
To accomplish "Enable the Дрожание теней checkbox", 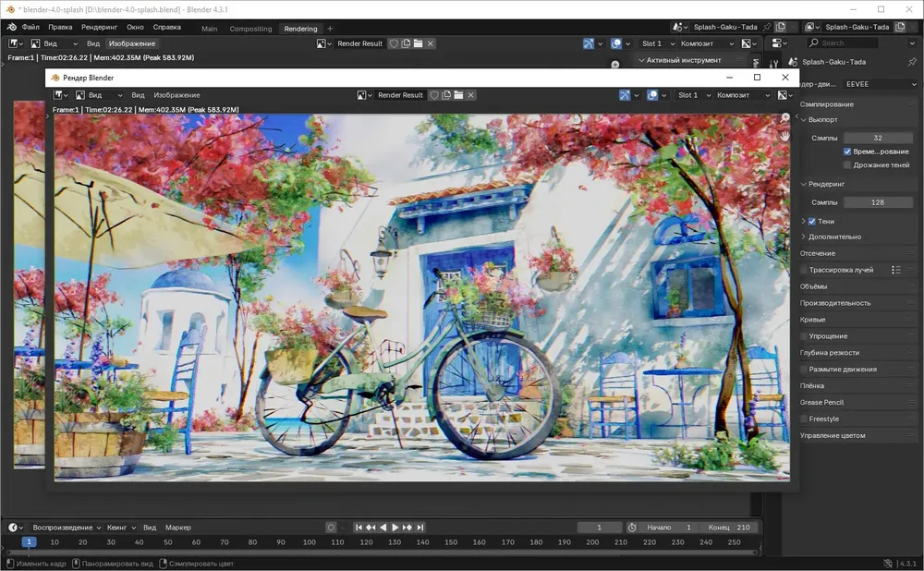I will point(847,165).
